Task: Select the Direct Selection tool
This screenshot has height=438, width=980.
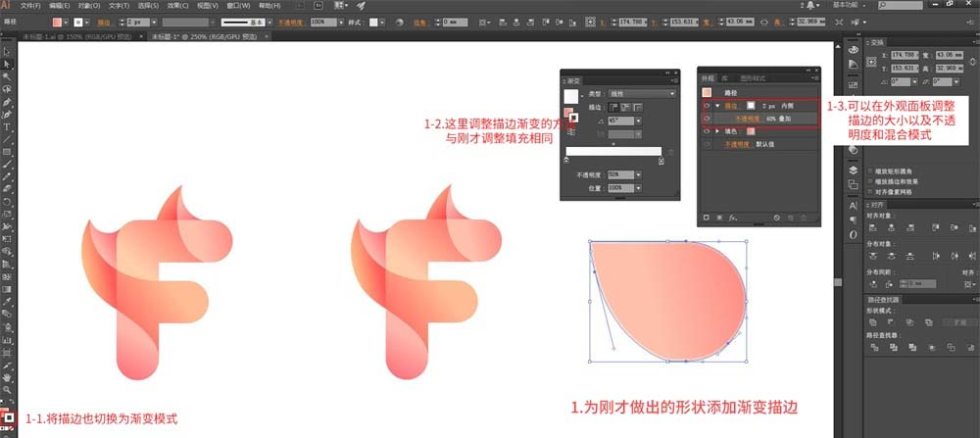Action: pos(7,64)
